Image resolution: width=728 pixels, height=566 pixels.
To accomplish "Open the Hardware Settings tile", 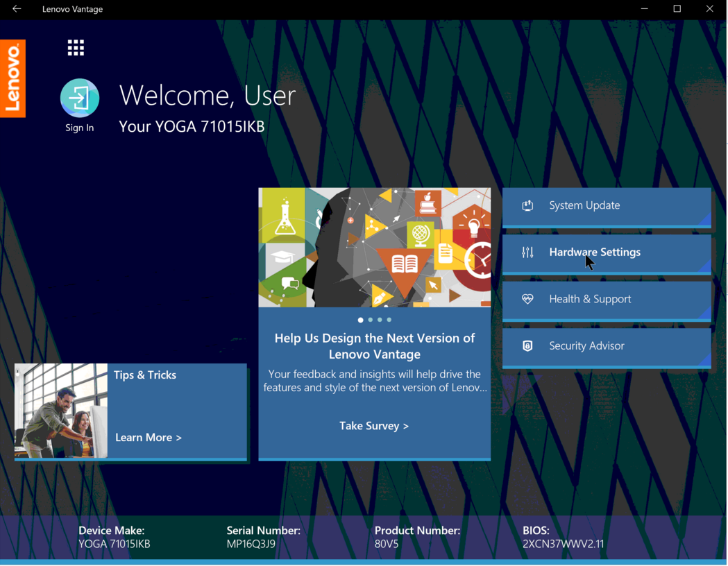I will tap(607, 255).
